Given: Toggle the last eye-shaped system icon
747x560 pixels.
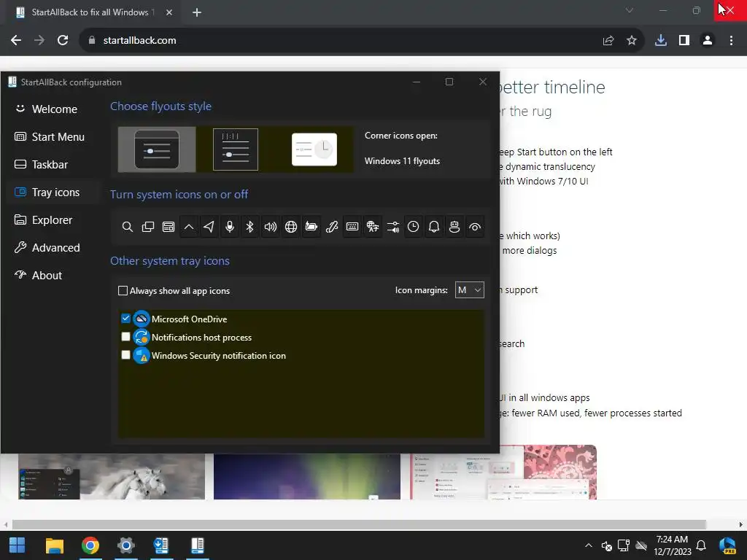Looking at the screenshot, I should (x=475, y=227).
